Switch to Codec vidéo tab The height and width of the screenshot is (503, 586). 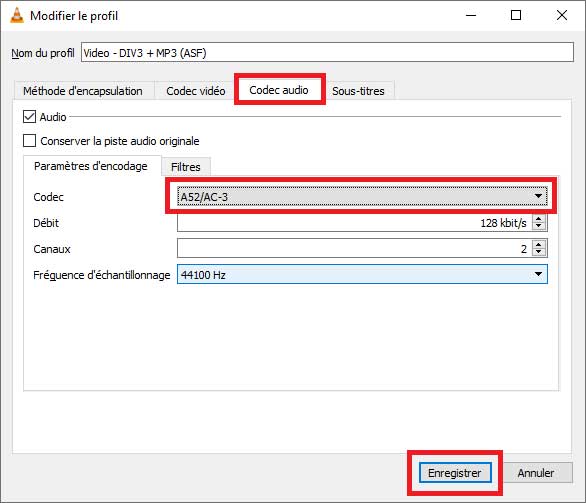(x=195, y=91)
